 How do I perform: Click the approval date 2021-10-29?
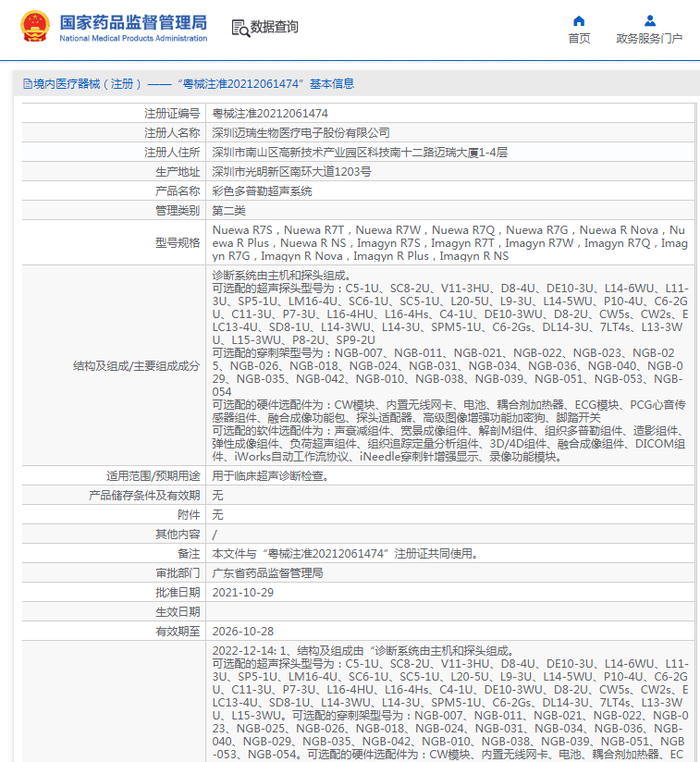[x=243, y=592]
